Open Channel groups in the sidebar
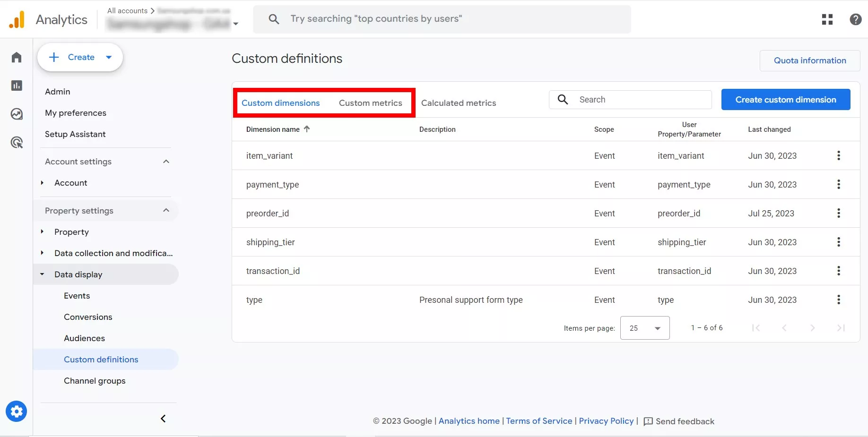 pos(95,381)
